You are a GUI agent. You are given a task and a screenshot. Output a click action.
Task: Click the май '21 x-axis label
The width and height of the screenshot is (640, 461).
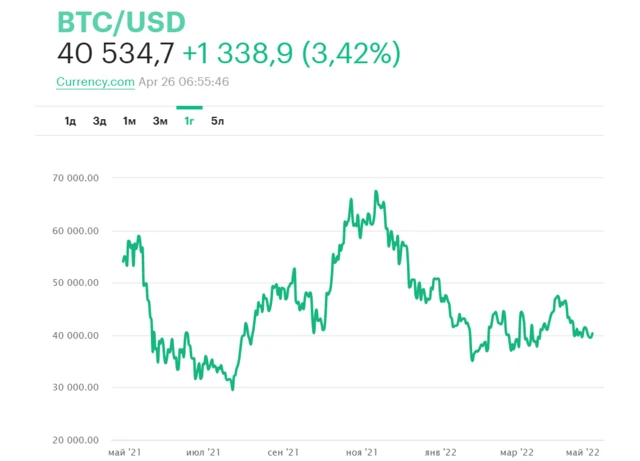click(124, 452)
